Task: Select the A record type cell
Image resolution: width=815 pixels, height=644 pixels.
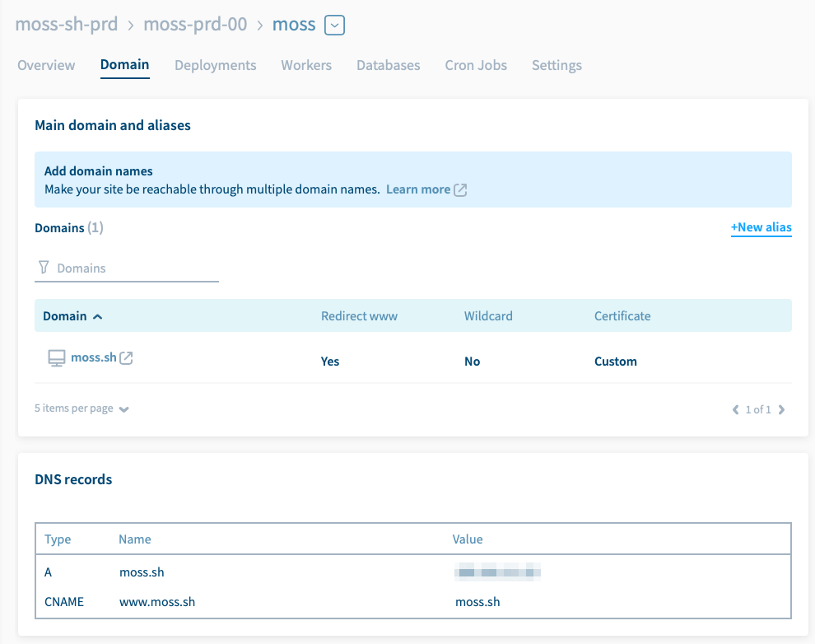Action: (48, 572)
